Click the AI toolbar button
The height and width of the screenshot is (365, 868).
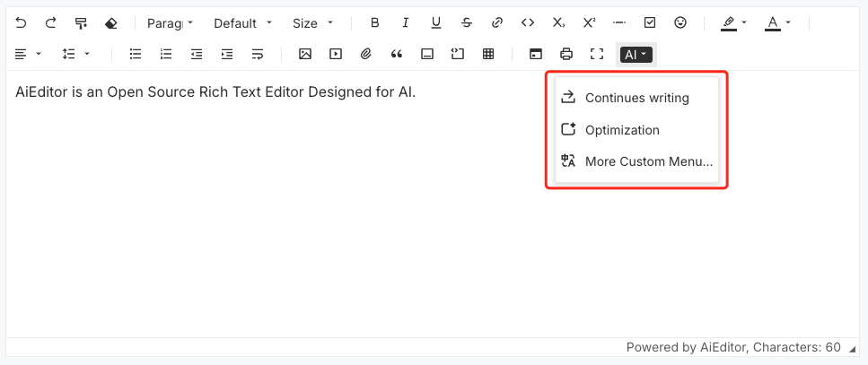(636, 54)
